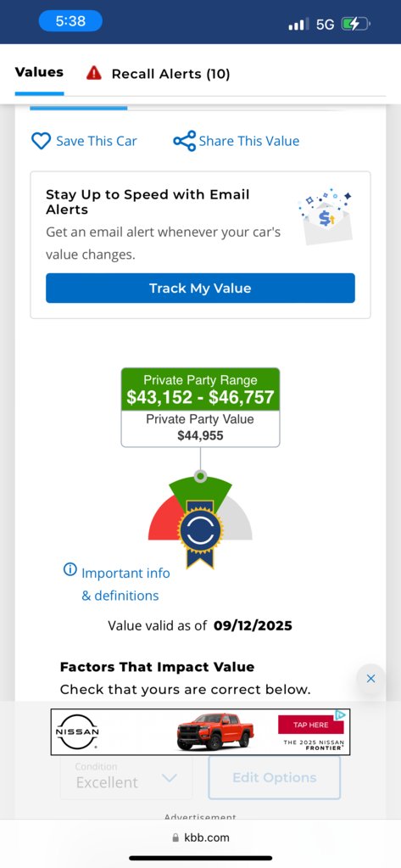
Task: Tap TAP HERE on the Nissan Frontier ad
Action: (311, 725)
